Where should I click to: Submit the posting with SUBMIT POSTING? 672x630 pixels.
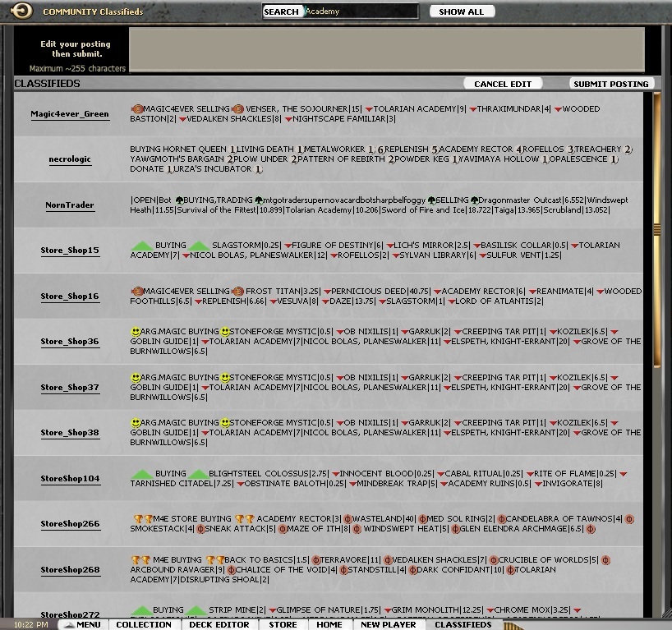pyautogui.click(x=610, y=84)
